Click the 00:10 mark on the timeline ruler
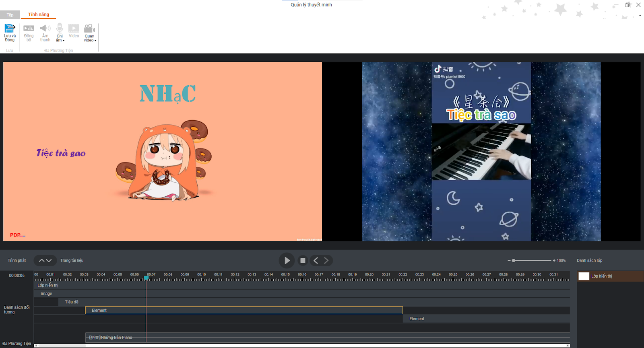Viewport: 644px width, 348px height. 201,275
